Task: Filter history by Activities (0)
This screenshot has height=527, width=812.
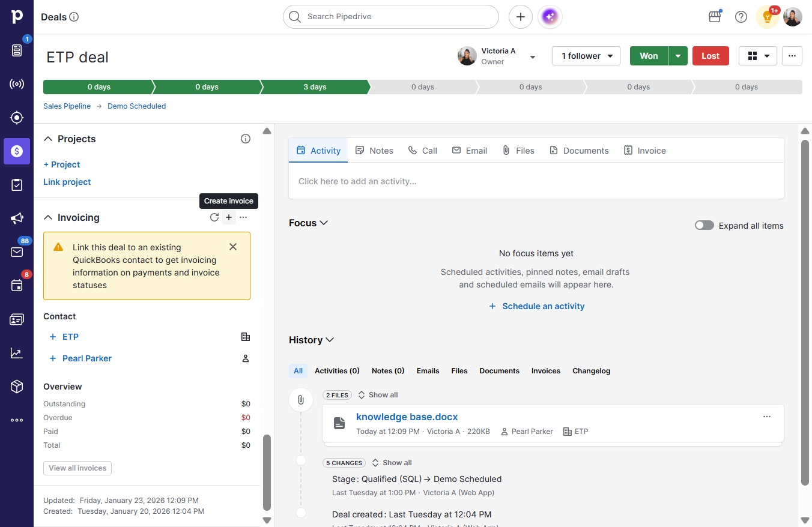Action: (337, 371)
